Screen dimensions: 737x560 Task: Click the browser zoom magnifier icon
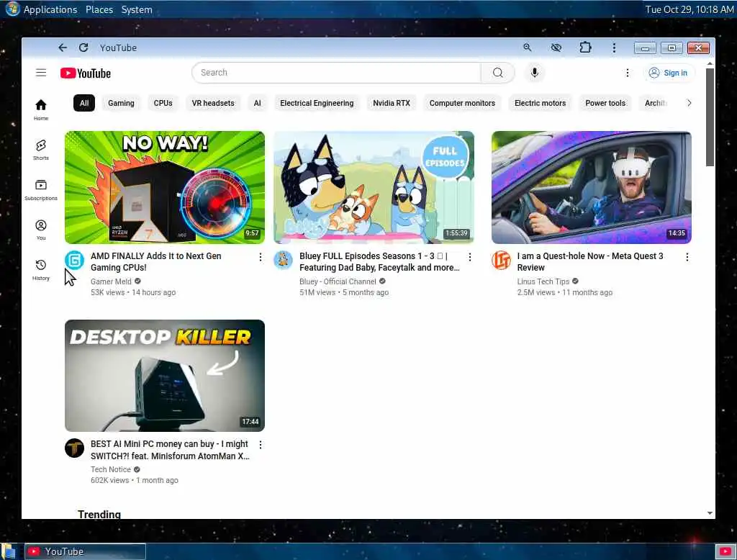click(x=528, y=48)
